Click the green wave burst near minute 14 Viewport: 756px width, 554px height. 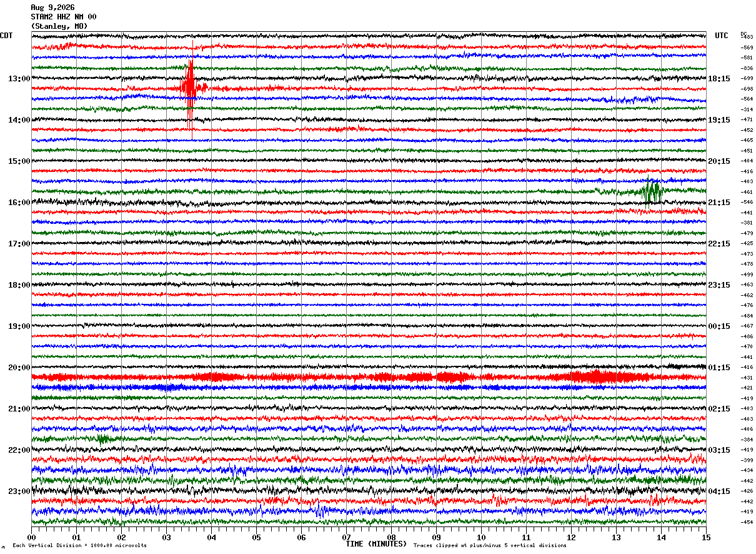[x=652, y=191]
